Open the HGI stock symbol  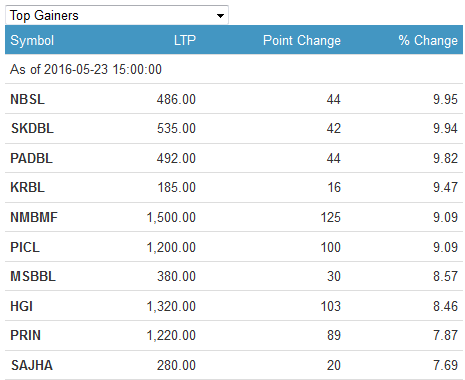[x=22, y=306]
